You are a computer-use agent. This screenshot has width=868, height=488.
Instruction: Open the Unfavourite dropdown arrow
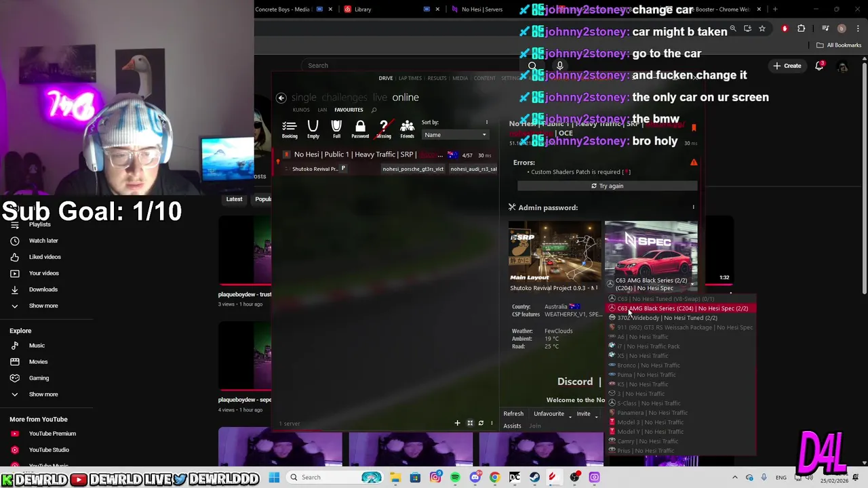570,416
